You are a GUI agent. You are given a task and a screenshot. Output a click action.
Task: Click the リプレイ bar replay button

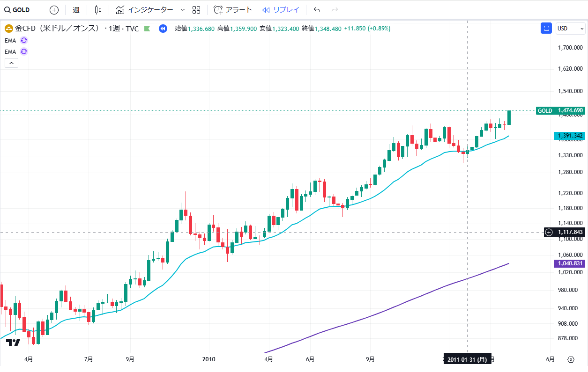coord(281,10)
